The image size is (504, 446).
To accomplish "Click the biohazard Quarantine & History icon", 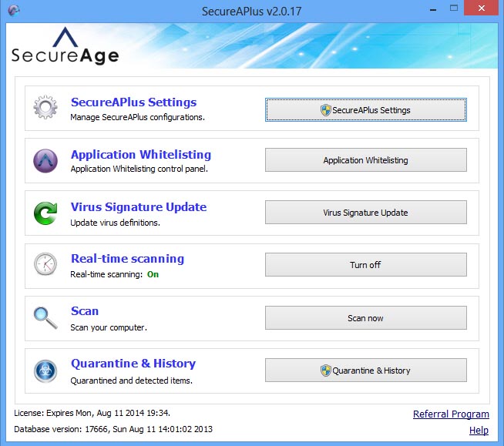I will click(45, 371).
